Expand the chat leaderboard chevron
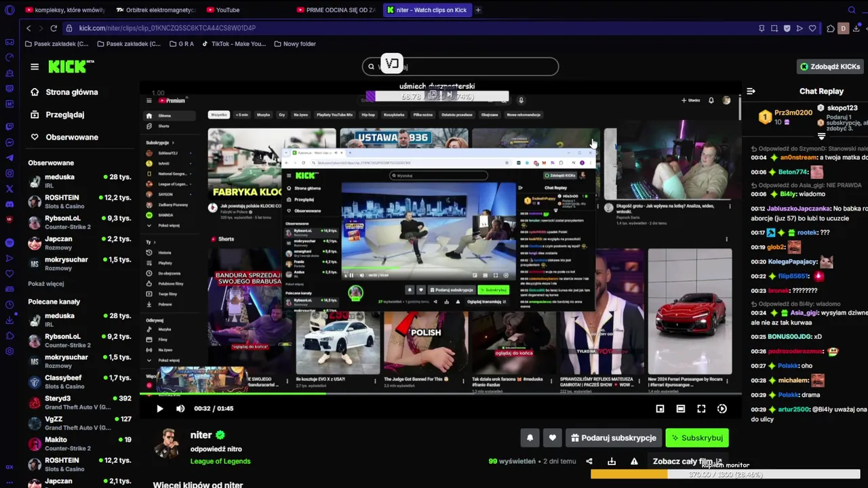Image resolution: width=868 pixels, height=488 pixels. (x=821, y=136)
